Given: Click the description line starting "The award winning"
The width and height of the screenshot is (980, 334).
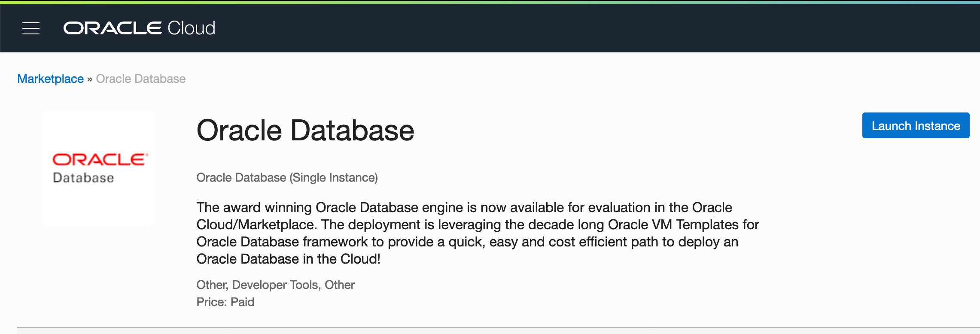Looking at the screenshot, I should coord(464,208).
